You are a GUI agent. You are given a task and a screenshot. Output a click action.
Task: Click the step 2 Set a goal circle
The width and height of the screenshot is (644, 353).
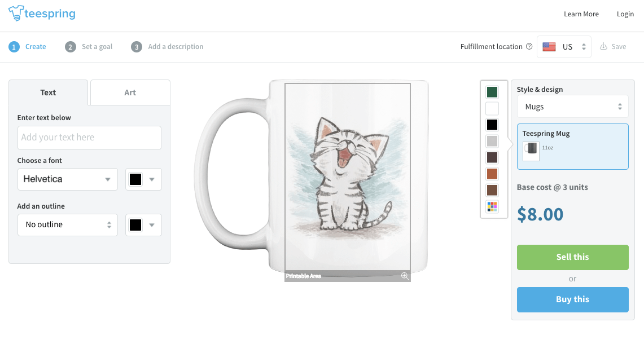70,47
